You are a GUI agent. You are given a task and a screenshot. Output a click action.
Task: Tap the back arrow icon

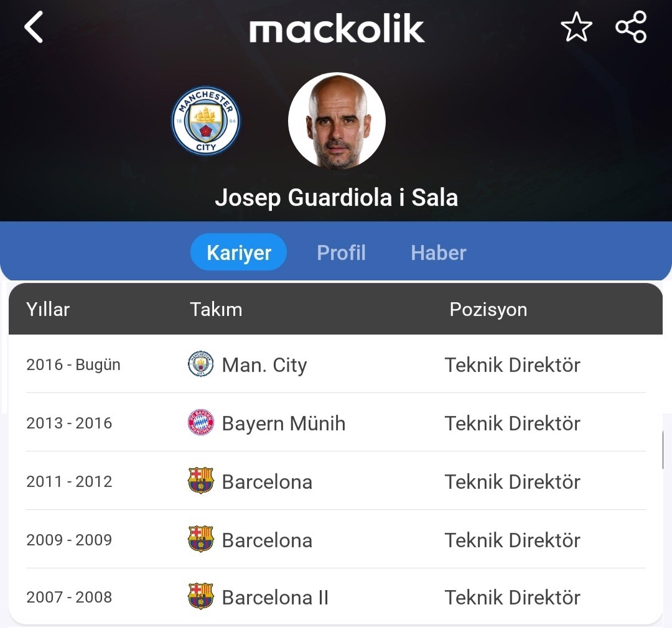pos(34,27)
